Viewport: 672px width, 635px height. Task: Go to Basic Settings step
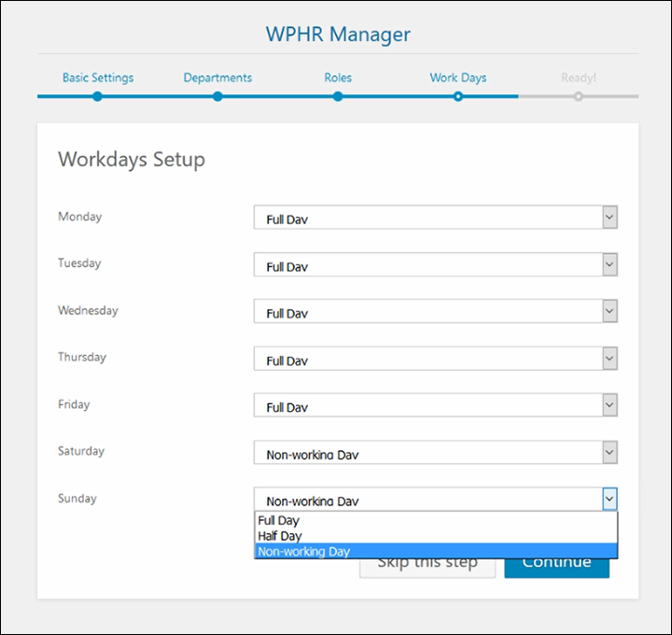tap(98, 78)
